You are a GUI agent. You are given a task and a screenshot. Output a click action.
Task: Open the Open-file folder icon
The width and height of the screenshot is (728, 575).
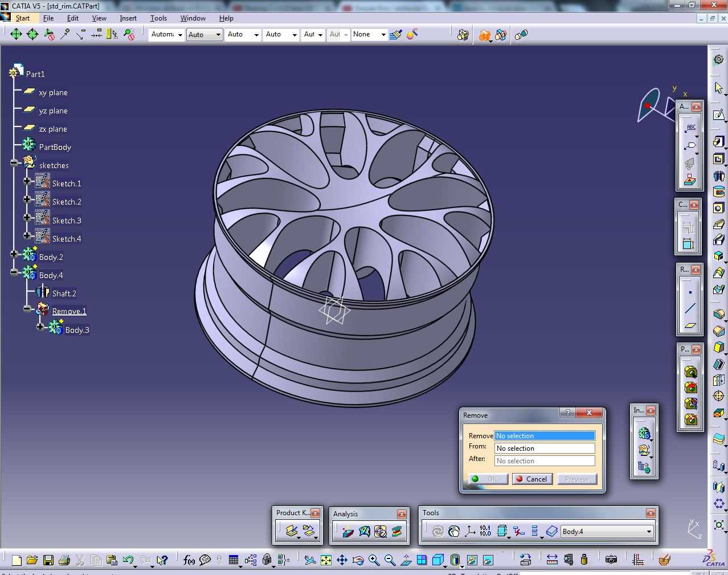(x=32, y=560)
